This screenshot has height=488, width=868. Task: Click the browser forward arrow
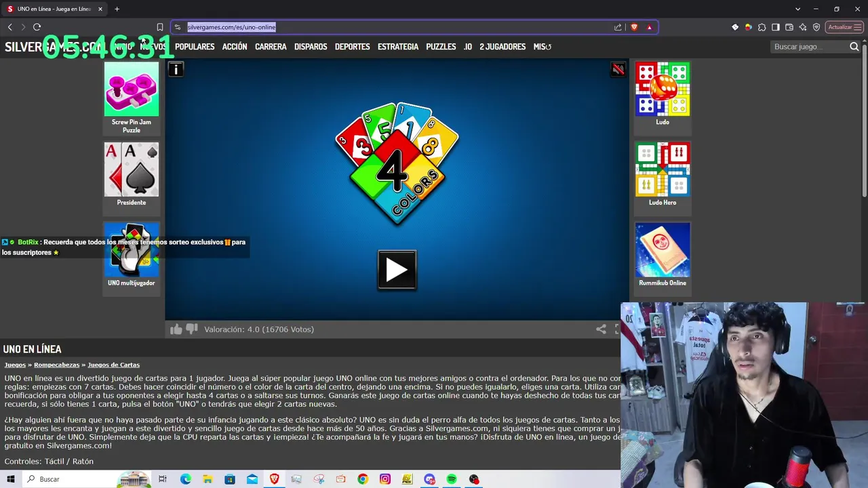(x=23, y=27)
